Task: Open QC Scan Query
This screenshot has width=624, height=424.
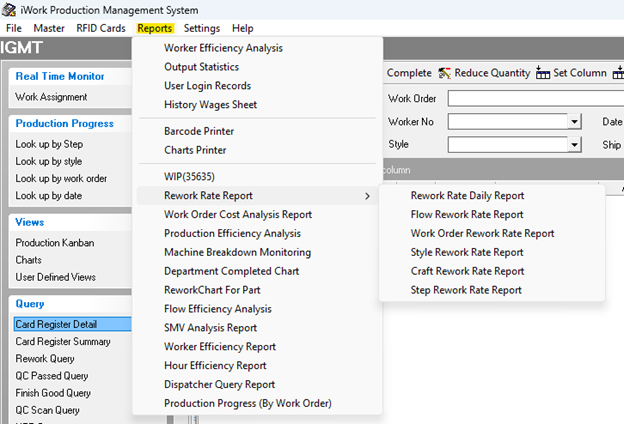Action: point(47,410)
